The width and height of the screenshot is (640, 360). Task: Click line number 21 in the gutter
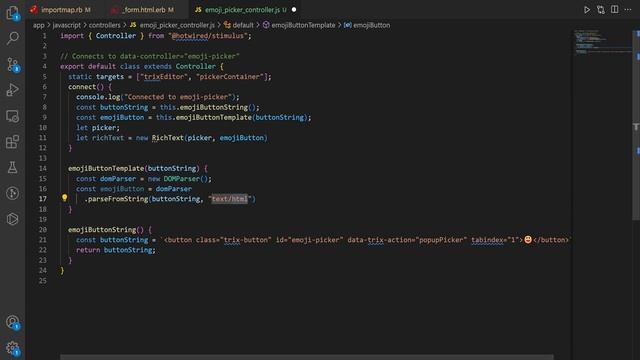[x=43, y=240]
